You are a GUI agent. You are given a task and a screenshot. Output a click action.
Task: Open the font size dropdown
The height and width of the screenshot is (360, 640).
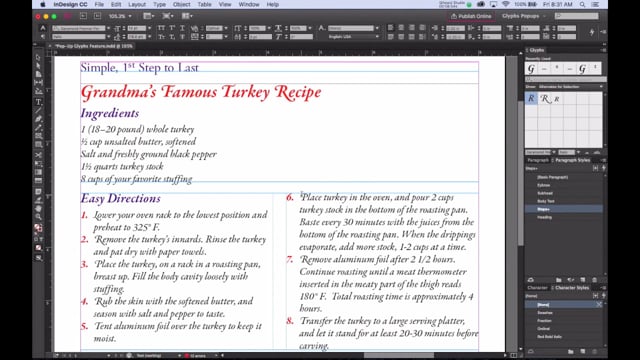(x=149, y=28)
